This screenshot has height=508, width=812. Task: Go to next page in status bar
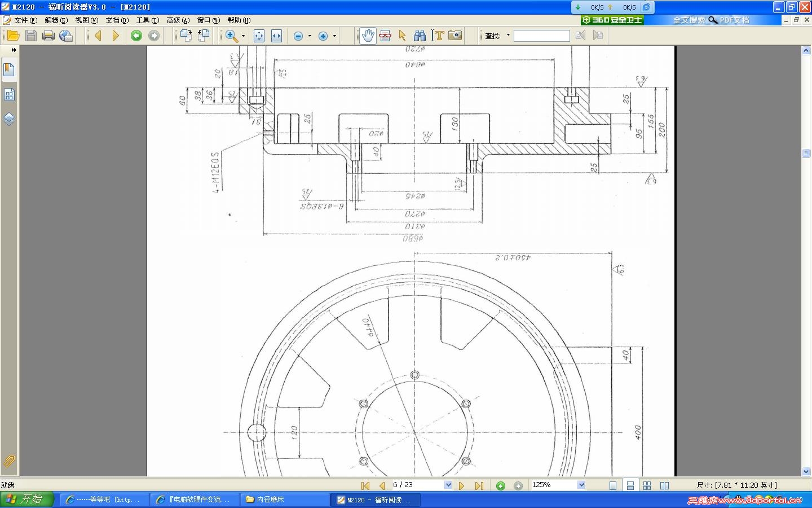[x=461, y=485]
